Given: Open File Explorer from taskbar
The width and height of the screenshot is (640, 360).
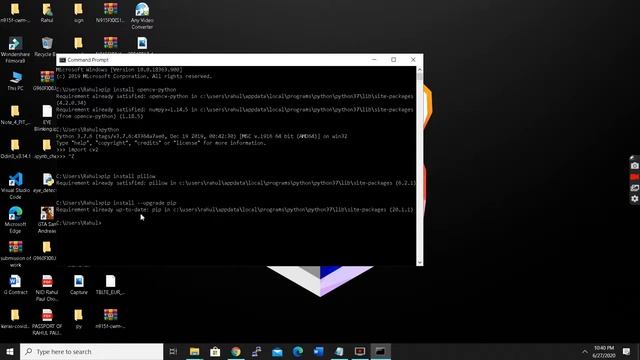Looking at the screenshot, I should click(x=194, y=351).
